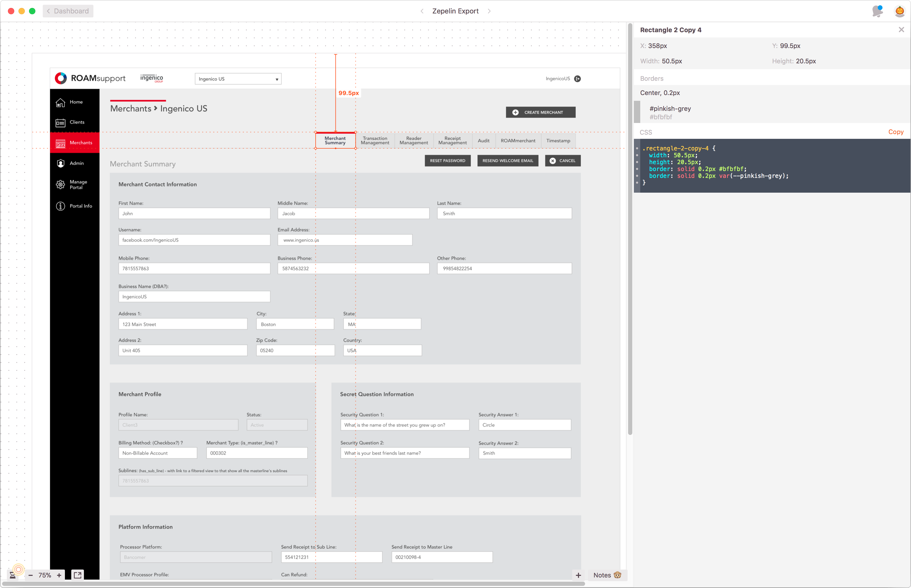The width and height of the screenshot is (911, 588).
Task: Click the Last Name field with Smith
Action: (x=504, y=214)
